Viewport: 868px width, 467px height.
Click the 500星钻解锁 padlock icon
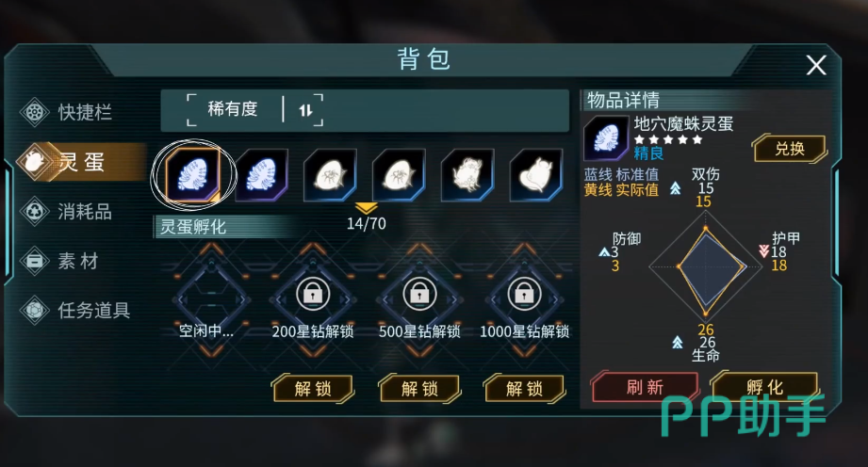pyautogui.click(x=419, y=294)
